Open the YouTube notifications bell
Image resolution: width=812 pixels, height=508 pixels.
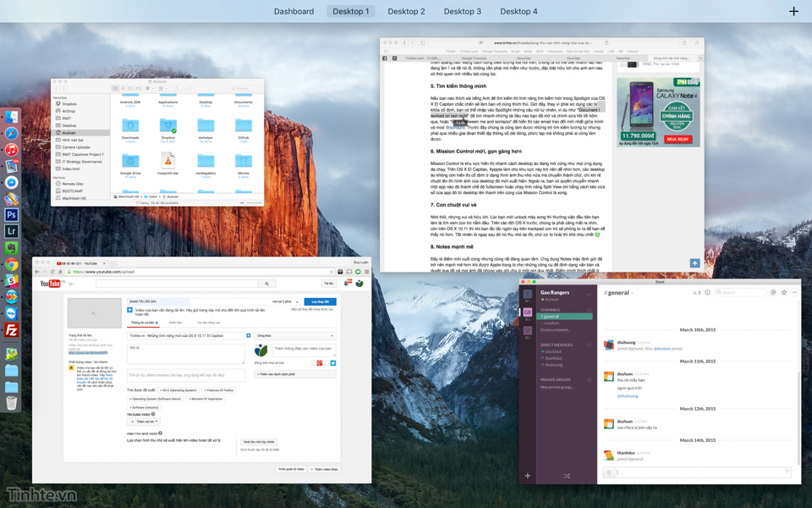pos(347,283)
